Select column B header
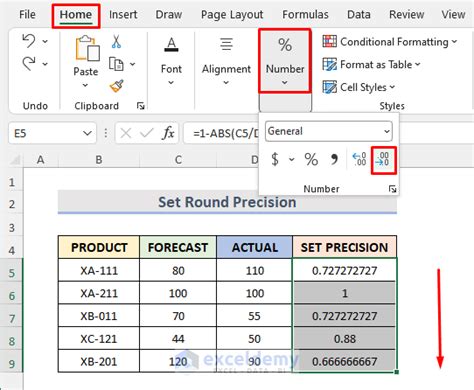Screen dimensions: 474x390 pyautogui.click(x=99, y=160)
